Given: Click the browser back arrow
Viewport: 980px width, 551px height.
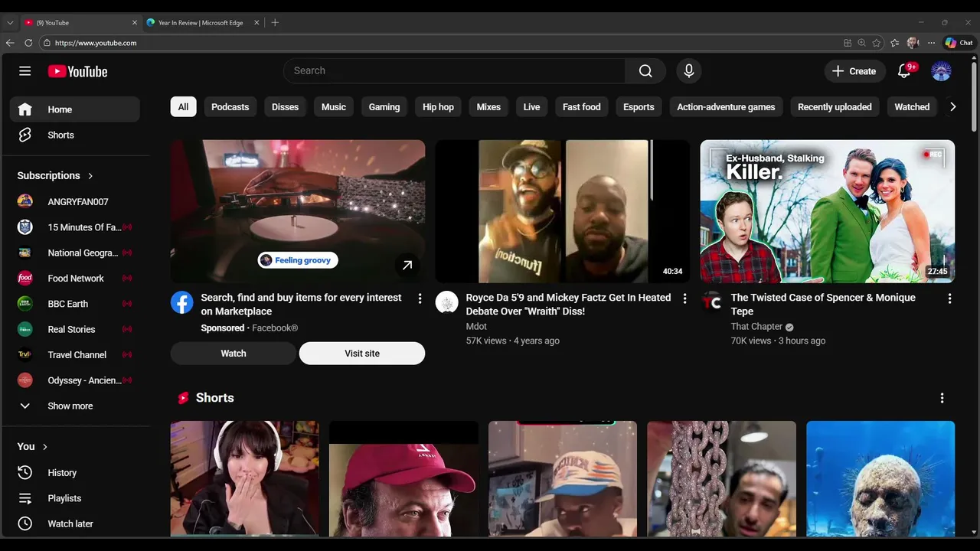Looking at the screenshot, I should coord(10,43).
